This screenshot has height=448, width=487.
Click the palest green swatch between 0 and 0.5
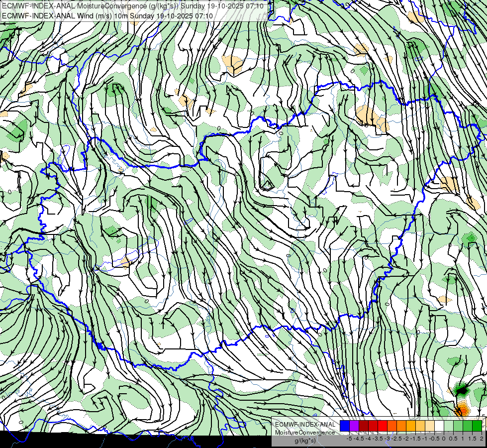coord(449,426)
